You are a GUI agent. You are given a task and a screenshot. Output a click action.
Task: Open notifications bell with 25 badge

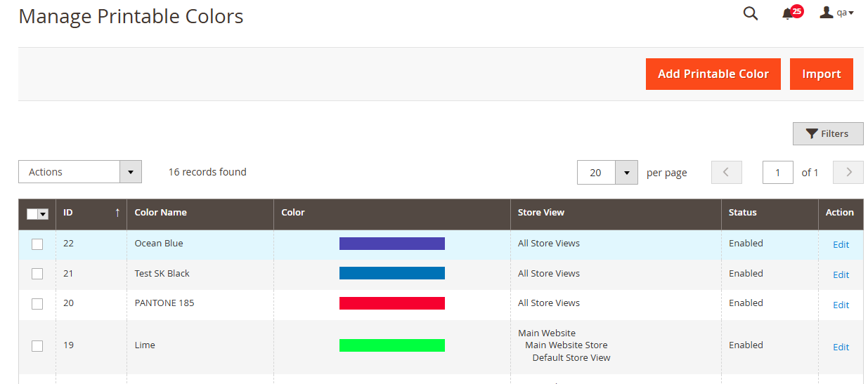tap(789, 13)
